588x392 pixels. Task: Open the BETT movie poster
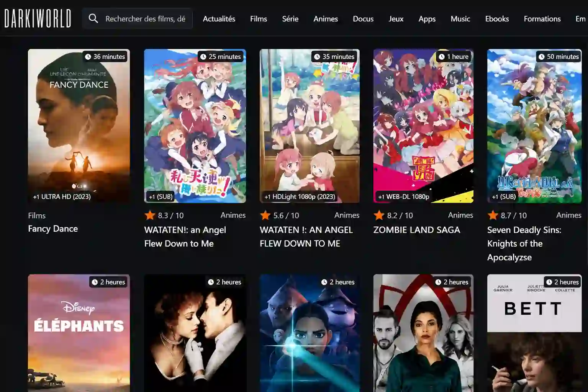click(x=534, y=333)
